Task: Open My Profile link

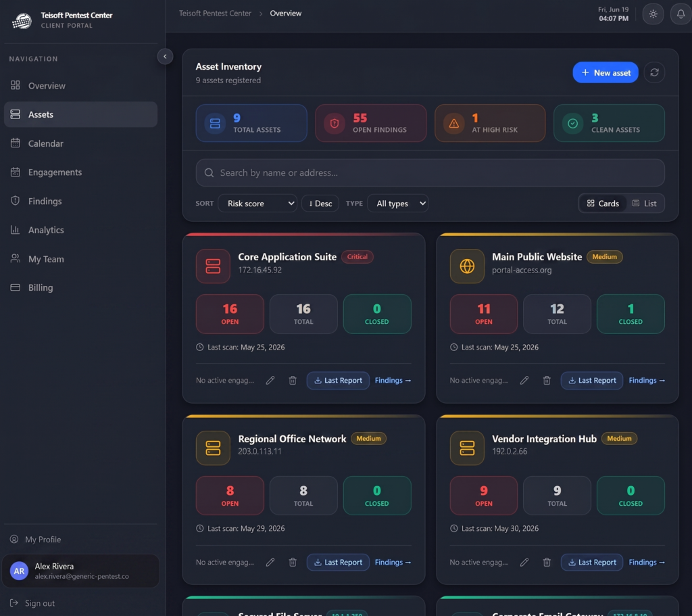Action: (x=36, y=540)
